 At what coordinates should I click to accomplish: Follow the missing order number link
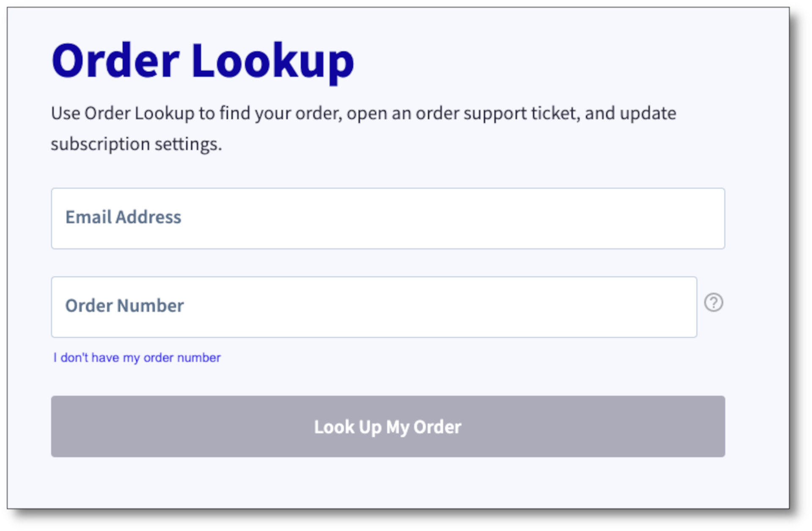[x=137, y=358]
